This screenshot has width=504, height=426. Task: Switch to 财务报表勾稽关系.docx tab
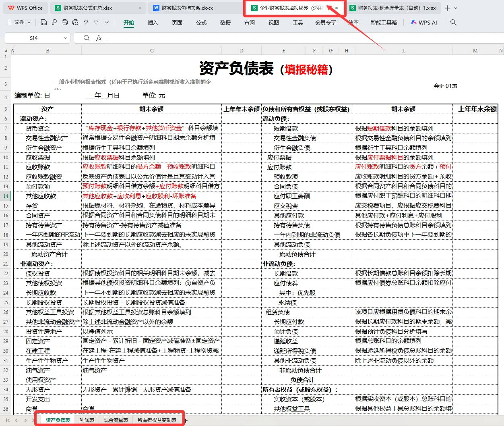tap(195, 8)
